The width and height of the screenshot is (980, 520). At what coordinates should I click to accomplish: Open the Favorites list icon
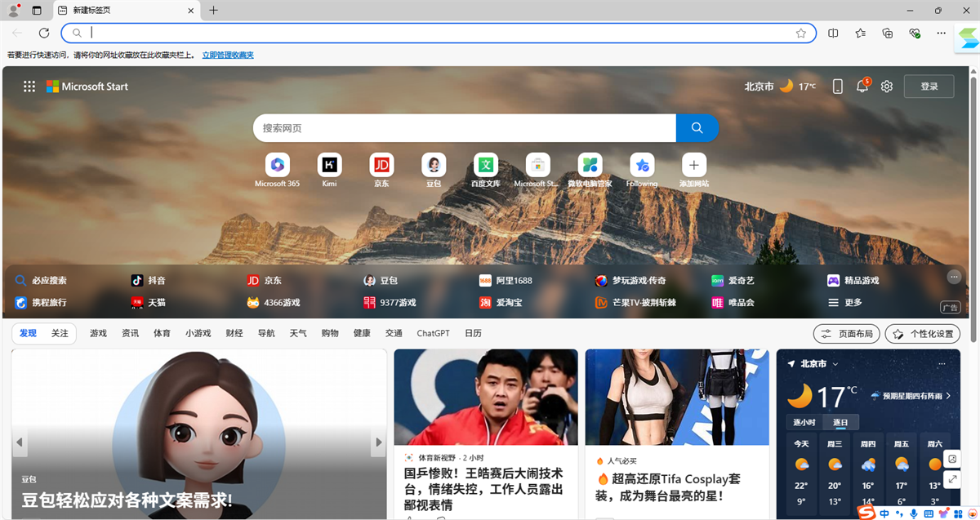coord(861,33)
